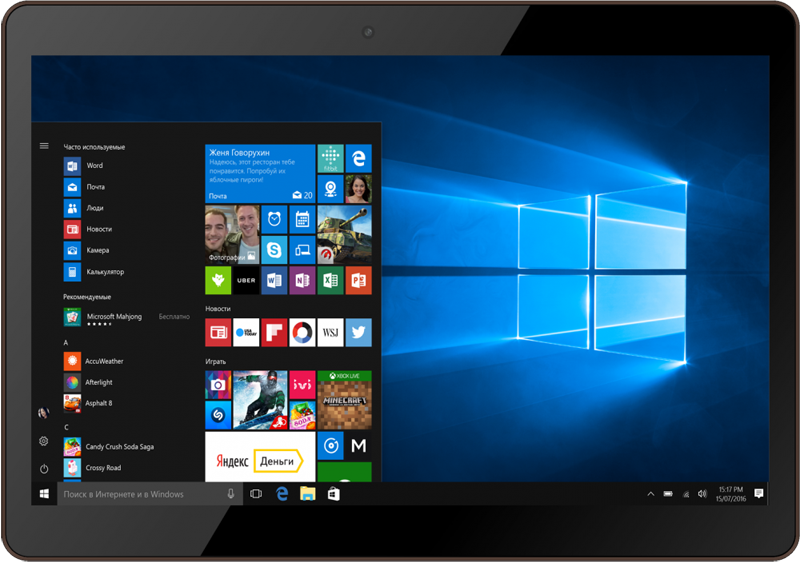Launch Камера from the app list
800x563 pixels.
pos(87,251)
